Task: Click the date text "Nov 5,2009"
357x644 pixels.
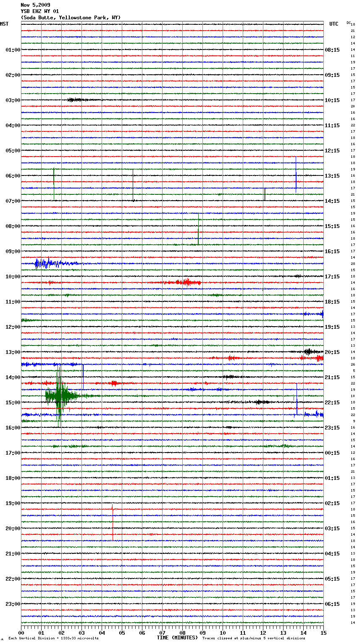Action: [x=35, y=5]
